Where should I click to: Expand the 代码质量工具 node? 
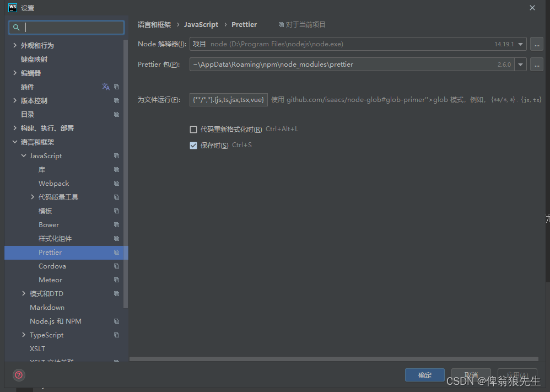[x=33, y=197]
